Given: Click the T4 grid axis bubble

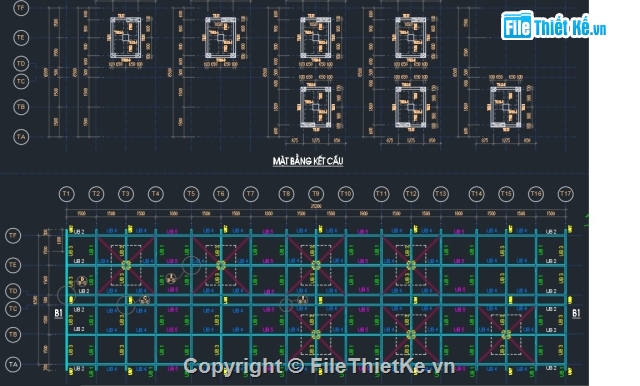Looking at the screenshot, I should point(156,194).
